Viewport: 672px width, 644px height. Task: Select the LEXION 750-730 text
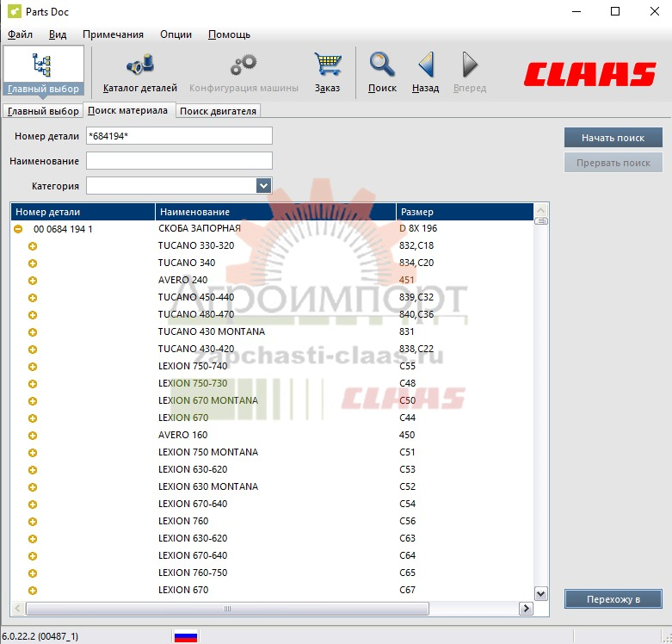coord(193,383)
